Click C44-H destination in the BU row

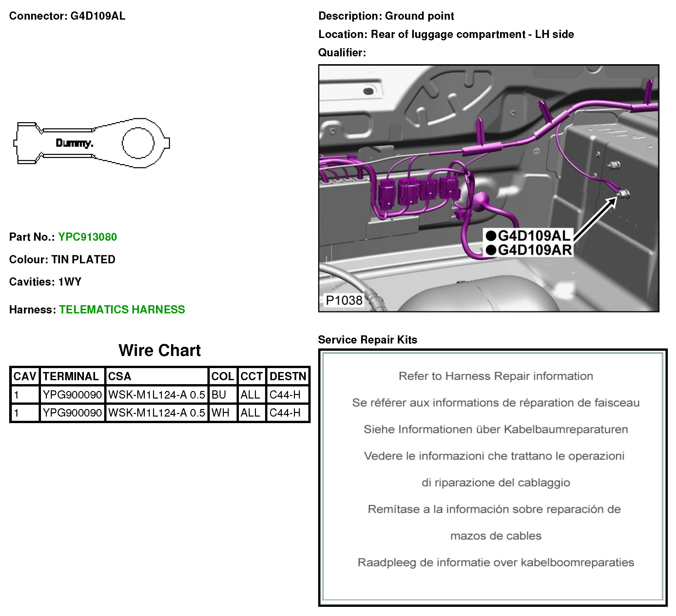click(x=288, y=395)
